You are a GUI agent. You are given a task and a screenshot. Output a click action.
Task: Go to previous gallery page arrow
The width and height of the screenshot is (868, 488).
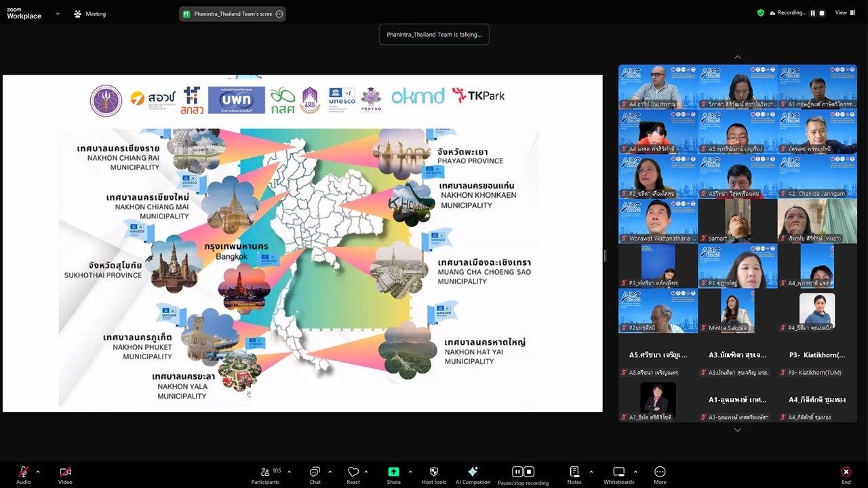coord(738,57)
